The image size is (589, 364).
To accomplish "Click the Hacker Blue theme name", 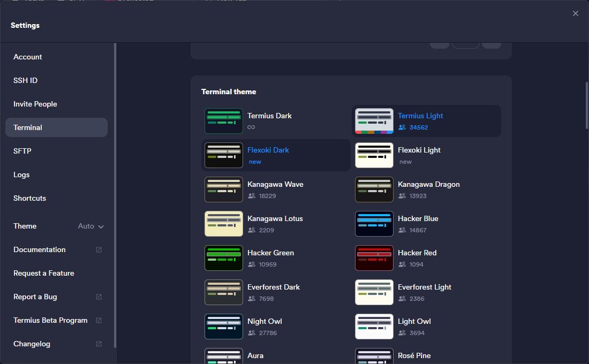I will point(418,218).
